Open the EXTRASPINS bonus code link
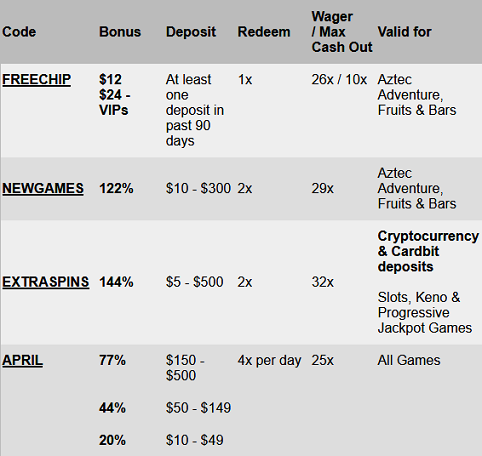The width and height of the screenshot is (482, 456). 46,282
